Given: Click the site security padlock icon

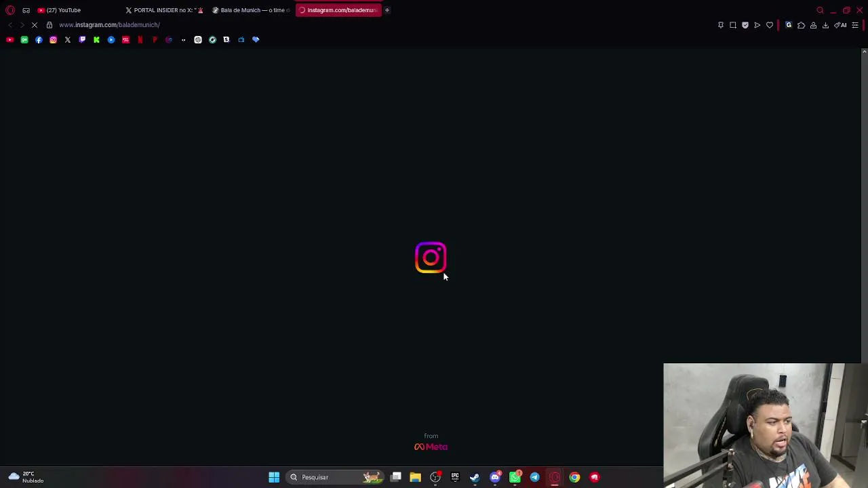Looking at the screenshot, I should [x=50, y=25].
